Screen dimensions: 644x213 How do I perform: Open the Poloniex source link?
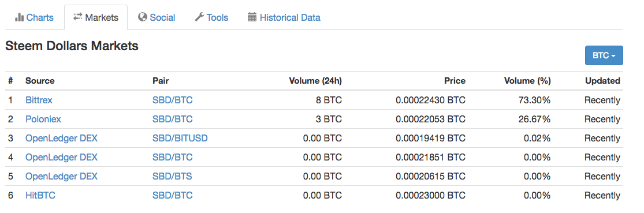tap(43, 119)
